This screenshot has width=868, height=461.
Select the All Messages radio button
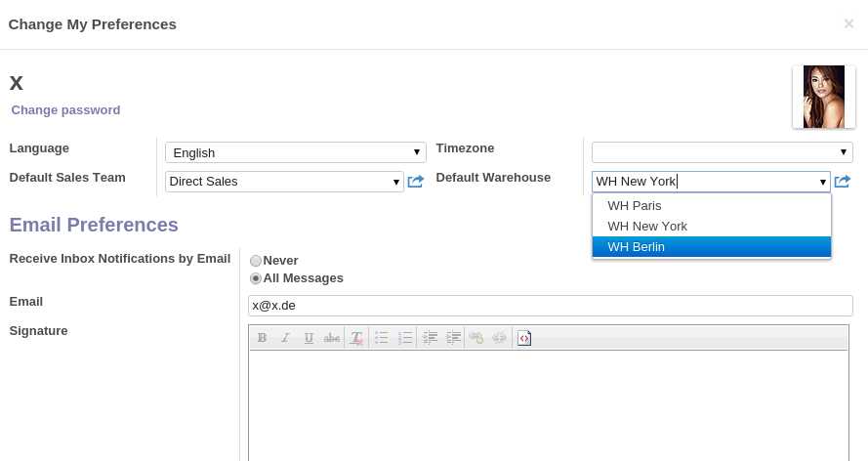tap(256, 278)
